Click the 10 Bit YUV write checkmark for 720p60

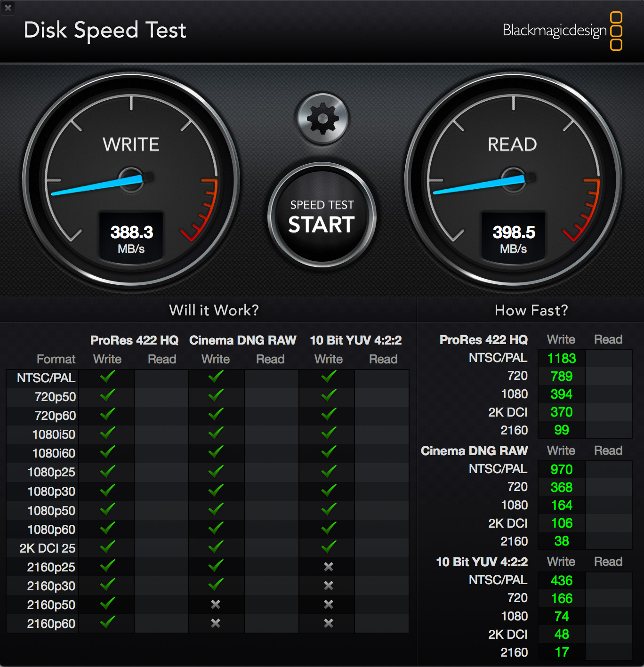(329, 414)
